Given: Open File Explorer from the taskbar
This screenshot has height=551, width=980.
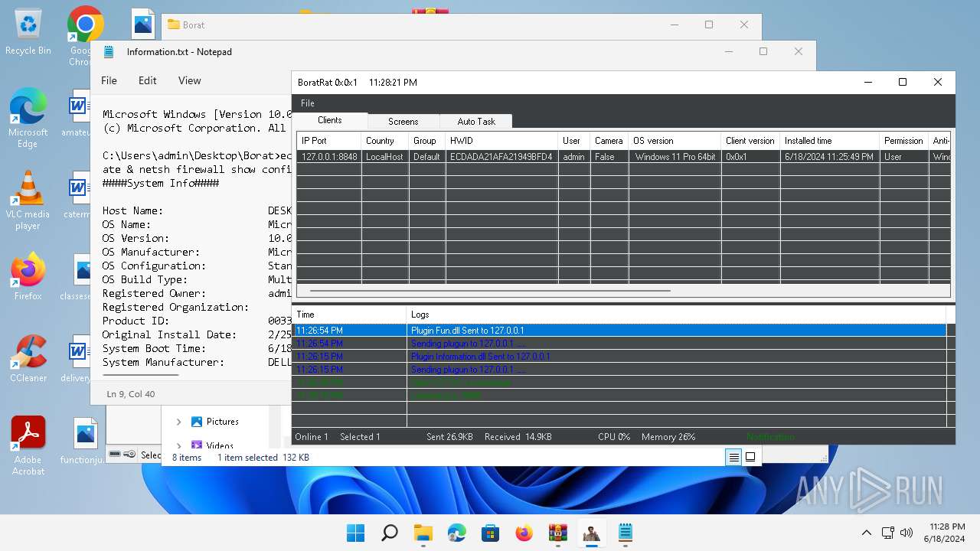Looking at the screenshot, I should (423, 533).
